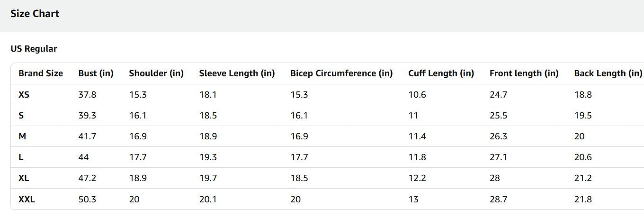Screen dimensions: 644x218
Task: Click the 12.2 cuff length cell
Action: click(417, 178)
